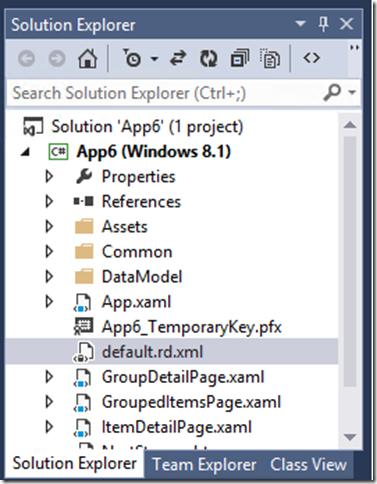Screen dimensions: 377x484
Task: Click the ItemDetailPage.xaml file icon
Action: pos(83,428)
